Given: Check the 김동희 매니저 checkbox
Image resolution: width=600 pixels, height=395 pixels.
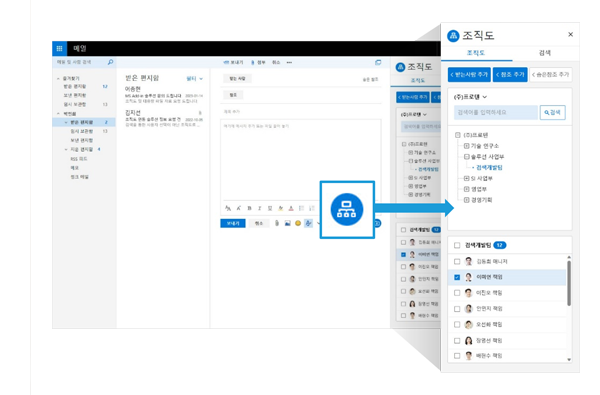Looking at the screenshot, I should click(x=457, y=261).
